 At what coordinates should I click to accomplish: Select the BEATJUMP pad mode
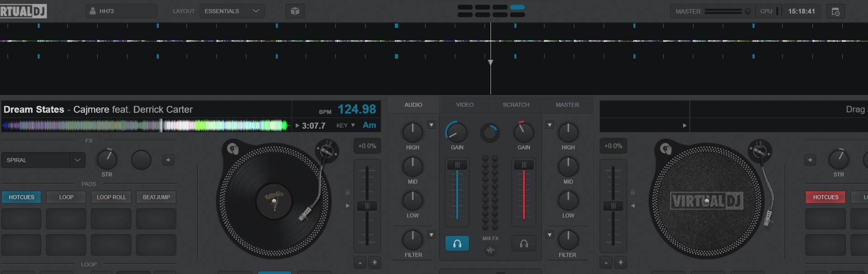tap(156, 197)
